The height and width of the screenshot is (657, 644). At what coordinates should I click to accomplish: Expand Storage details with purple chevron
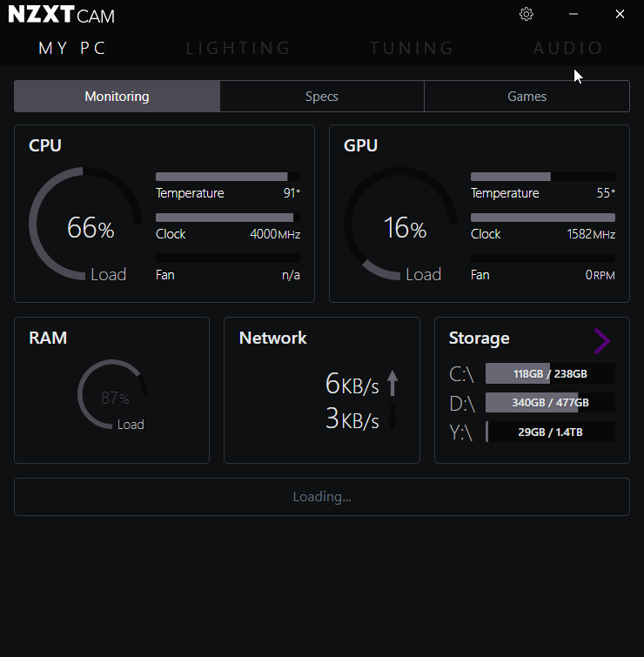pyautogui.click(x=601, y=341)
